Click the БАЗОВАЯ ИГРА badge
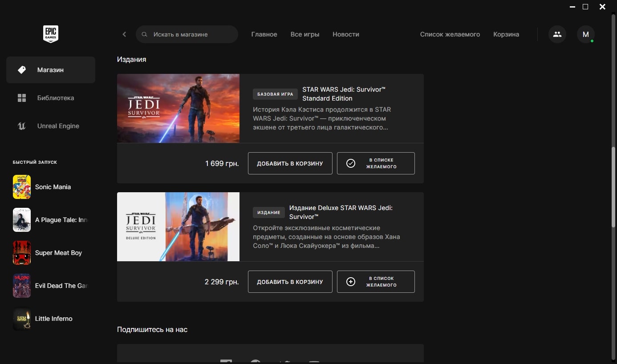Screen dimensions: 617x364 click(275, 94)
